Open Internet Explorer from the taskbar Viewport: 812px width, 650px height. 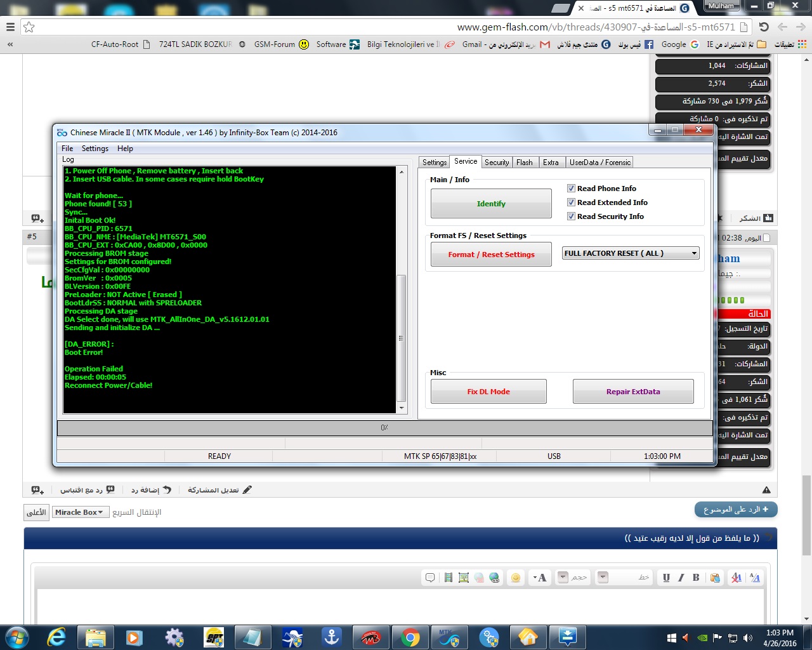pyautogui.click(x=56, y=637)
